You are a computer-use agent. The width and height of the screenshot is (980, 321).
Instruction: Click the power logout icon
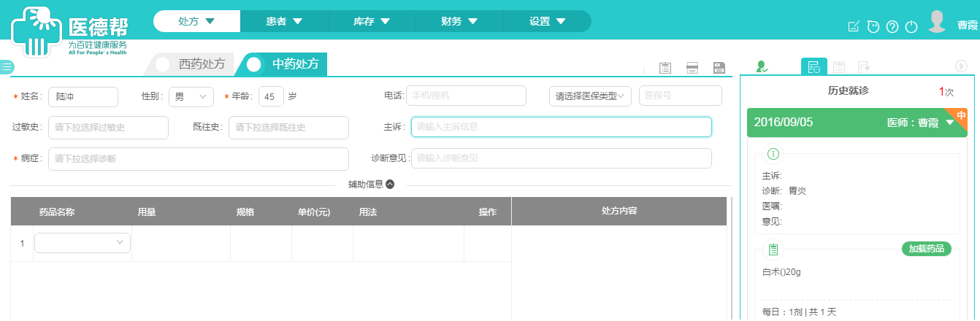click(x=911, y=27)
